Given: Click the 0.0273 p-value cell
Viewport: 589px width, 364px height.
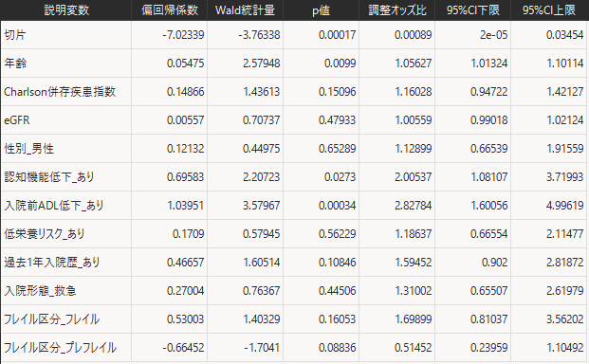Looking at the screenshot, I should 322,176.
